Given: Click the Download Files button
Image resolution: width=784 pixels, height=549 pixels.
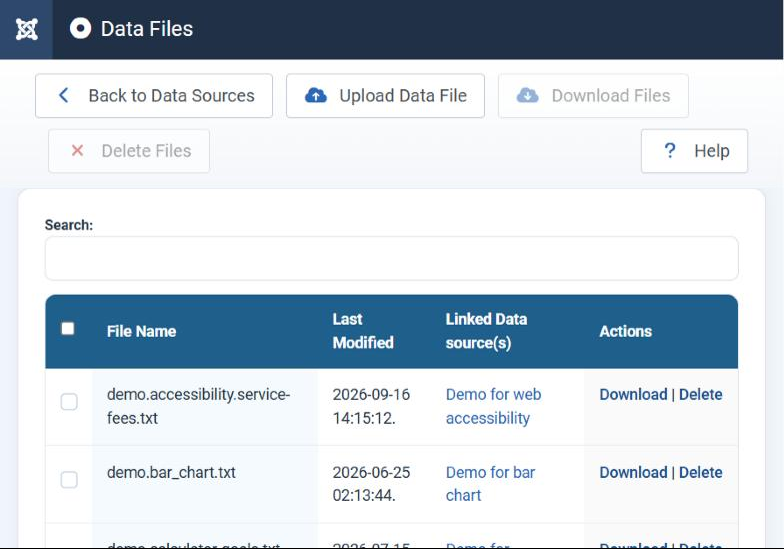Looking at the screenshot, I should pos(594,96).
